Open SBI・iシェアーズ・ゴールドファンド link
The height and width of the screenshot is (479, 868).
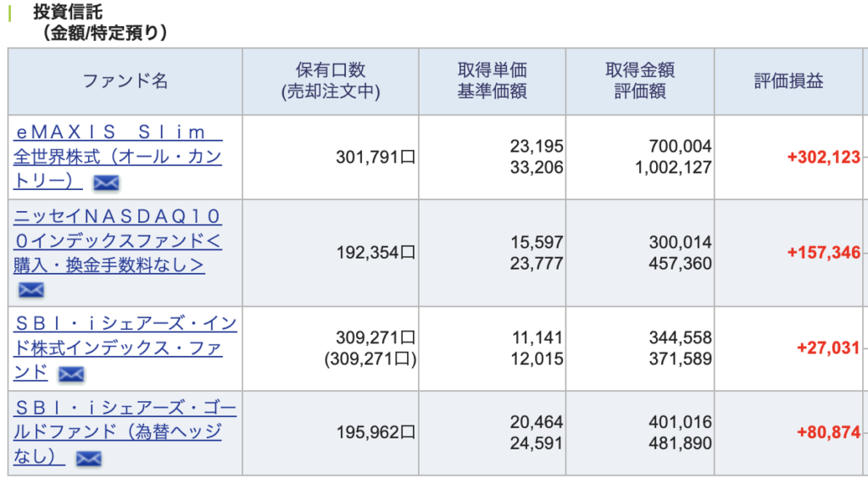(125, 420)
